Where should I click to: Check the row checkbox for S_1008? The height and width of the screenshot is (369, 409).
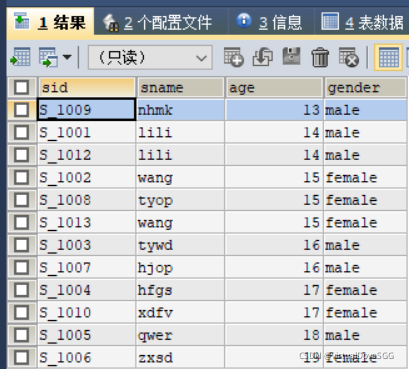[22, 200]
